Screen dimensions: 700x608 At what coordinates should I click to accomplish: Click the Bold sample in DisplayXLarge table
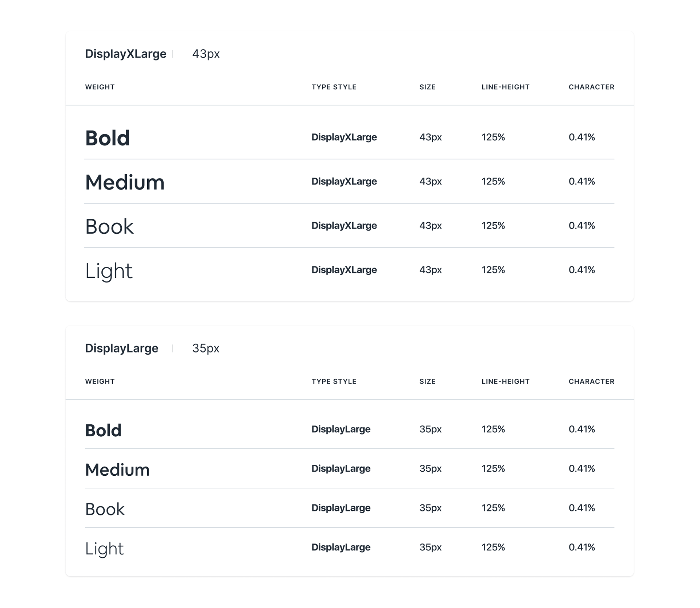tap(107, 138)
